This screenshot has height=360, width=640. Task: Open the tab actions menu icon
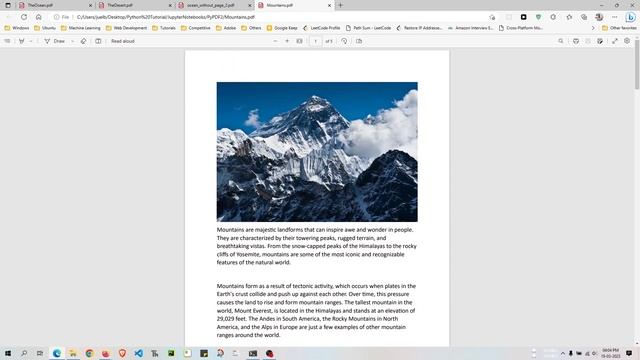[x=8, y=5]
